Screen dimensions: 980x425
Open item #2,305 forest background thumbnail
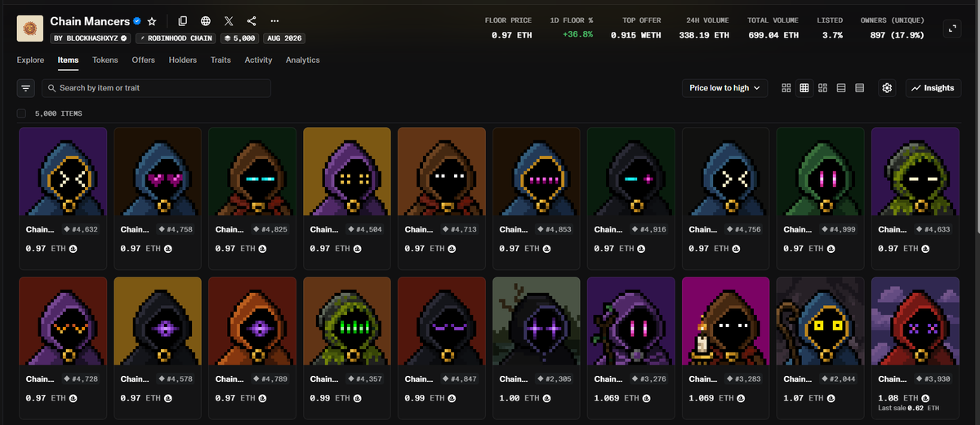(x=537, y=321)
